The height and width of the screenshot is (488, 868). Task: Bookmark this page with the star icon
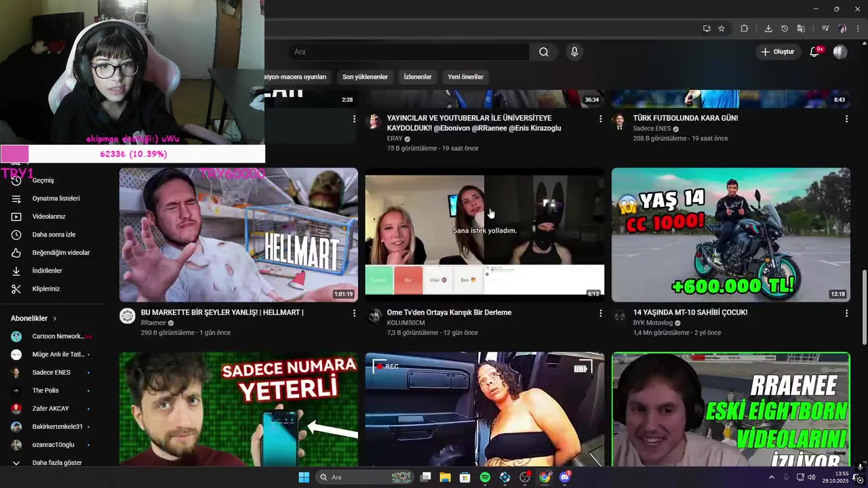tap(722, 28)
